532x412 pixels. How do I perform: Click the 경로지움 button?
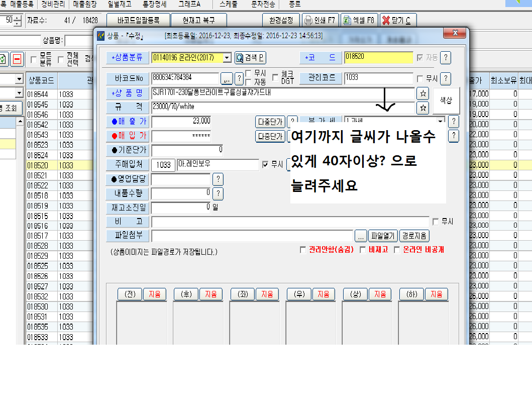point(414,236)
